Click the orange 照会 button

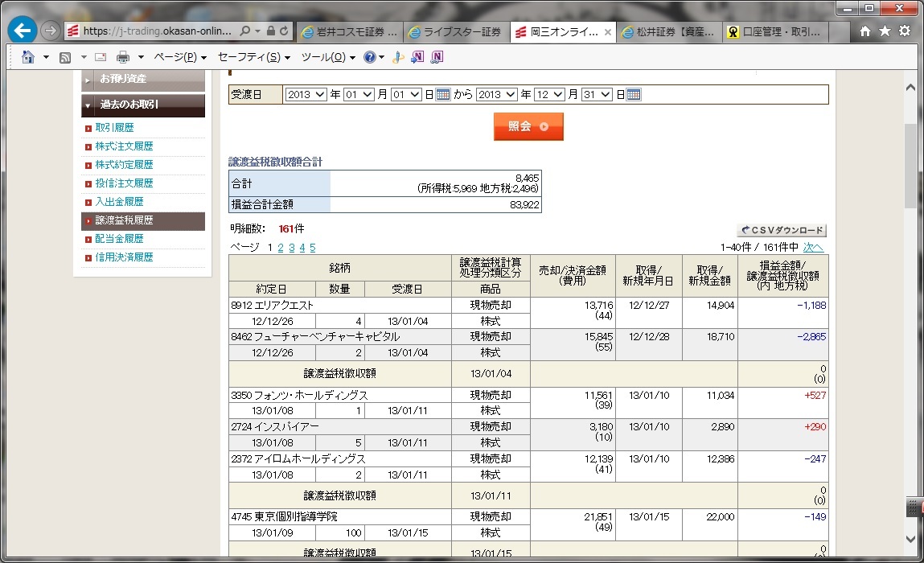(x=528, y=127)
